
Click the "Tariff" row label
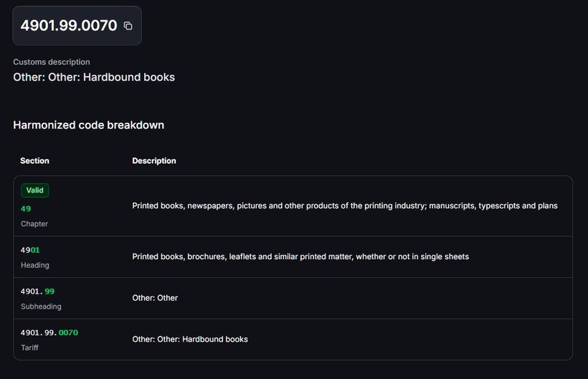pos(29,347)
